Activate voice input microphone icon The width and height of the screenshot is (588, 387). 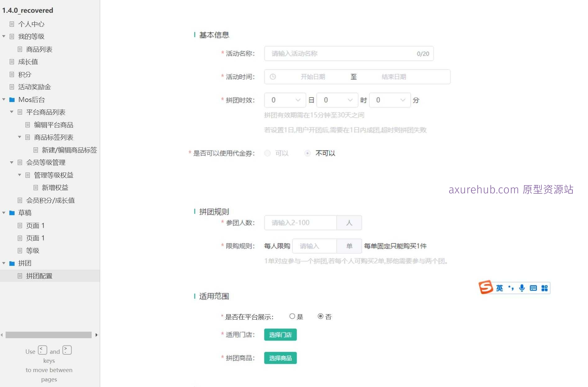pyautogui.click(x=522, y=288)
